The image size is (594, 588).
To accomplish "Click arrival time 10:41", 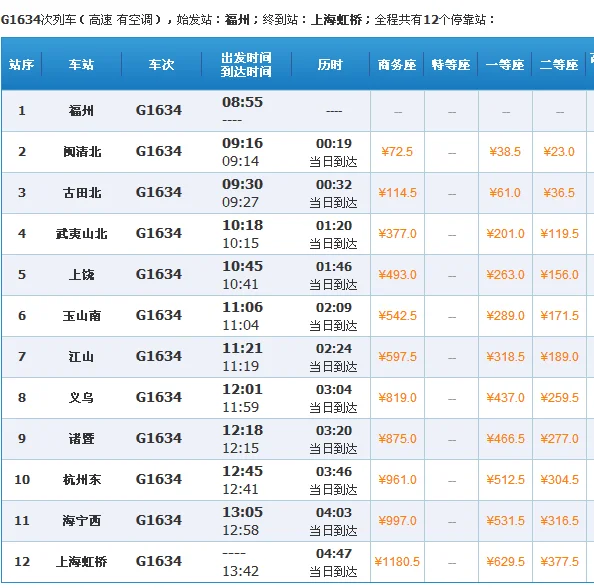I will click(x=241, y=284).
